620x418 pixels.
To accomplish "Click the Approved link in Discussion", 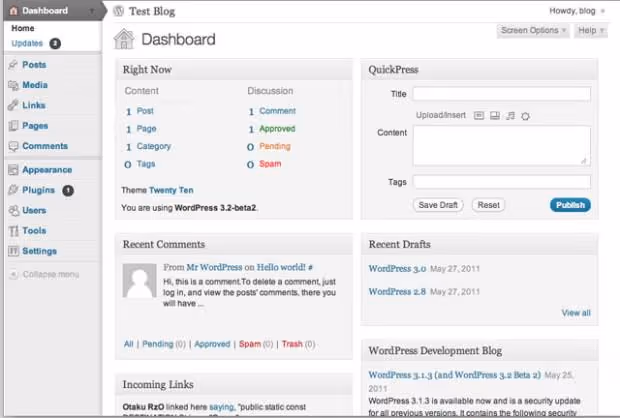I will pyautogui.click(x=277, y=129).
